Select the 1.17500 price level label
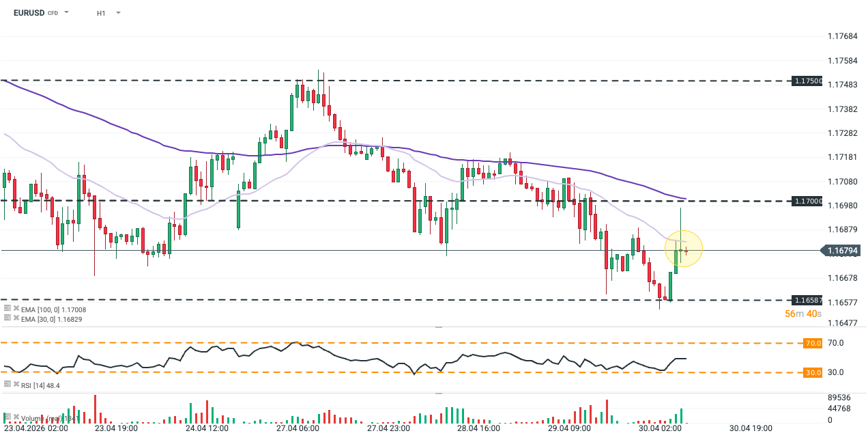The width and height of the screenshot is (868, 442). 807,81
